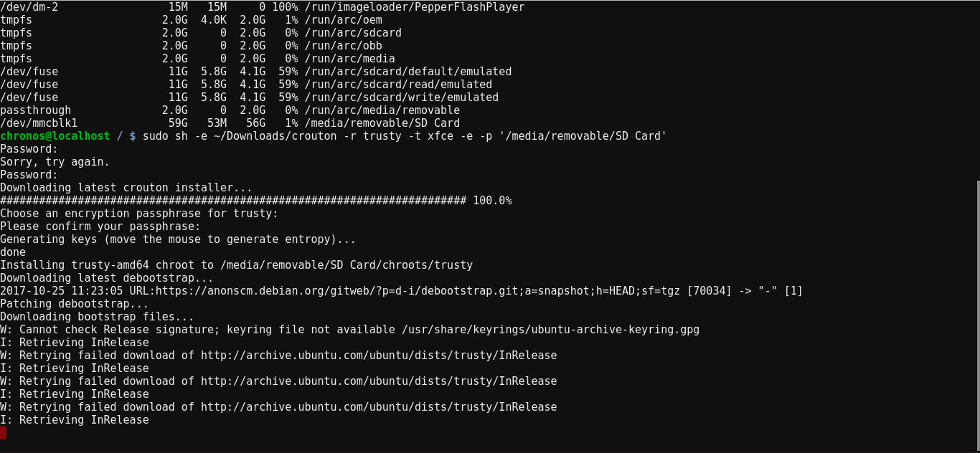Click the hash-mark download progress bar
This screenshot has height=453, width=980.
(233, 201)
